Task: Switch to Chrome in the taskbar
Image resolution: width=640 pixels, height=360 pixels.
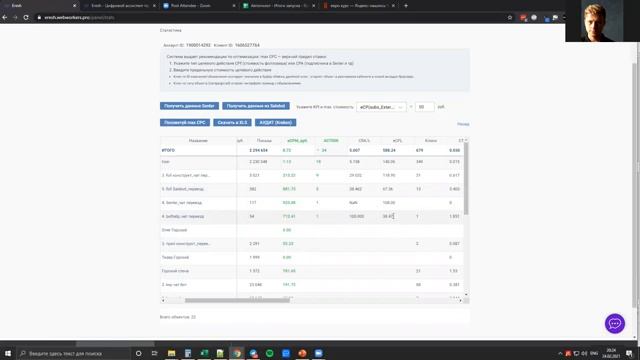Action: (237, 353)
